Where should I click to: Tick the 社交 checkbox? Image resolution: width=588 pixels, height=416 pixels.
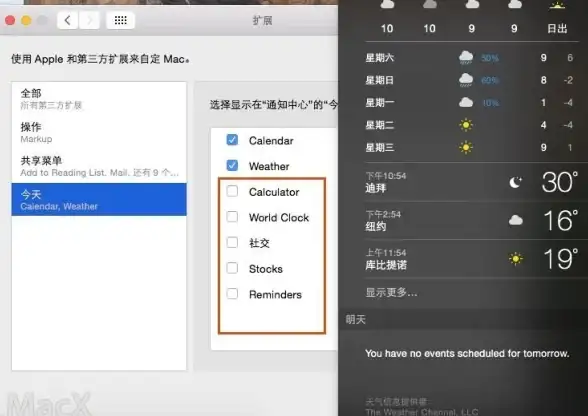[232, 242]
